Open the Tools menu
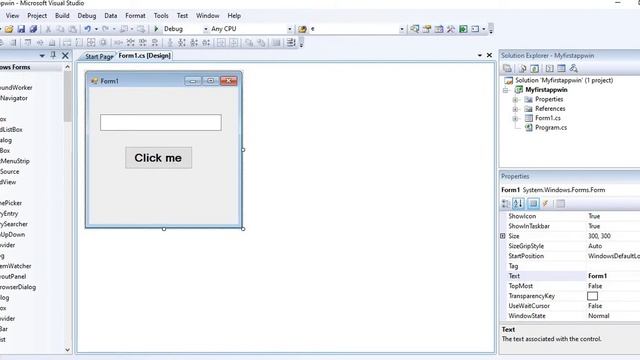 pos(161,16)
